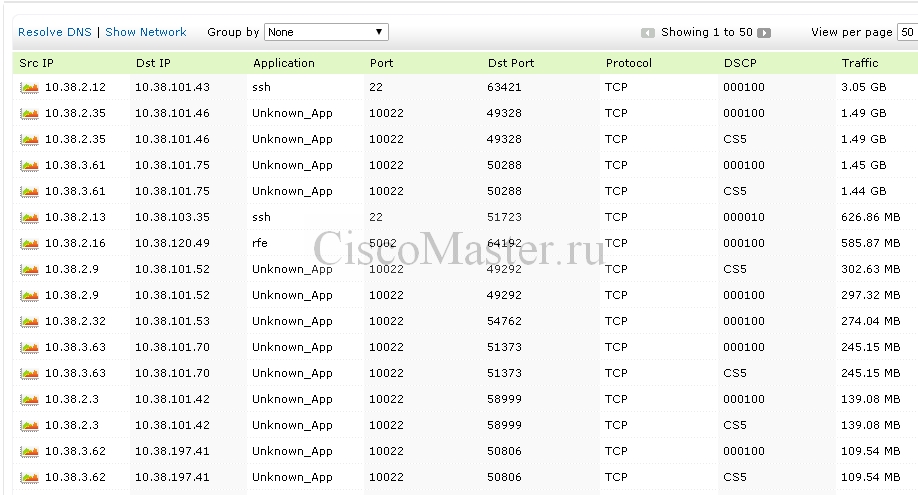
Task: Sort by DSCP column header
Action: [x=740, y=63]
